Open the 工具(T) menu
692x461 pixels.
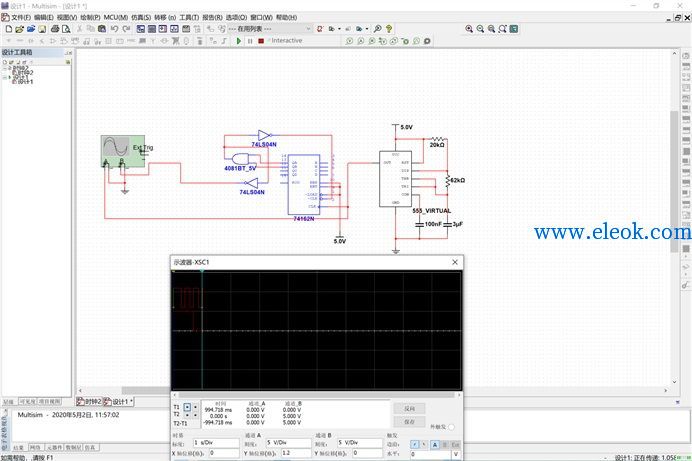[x=189, y=18]
